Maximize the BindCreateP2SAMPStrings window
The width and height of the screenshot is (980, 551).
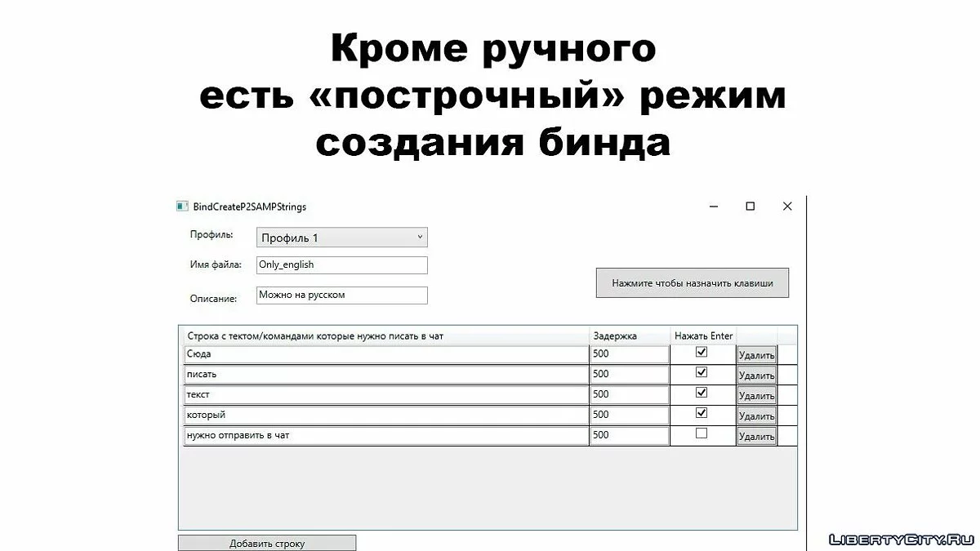click(x=750, y=207)
